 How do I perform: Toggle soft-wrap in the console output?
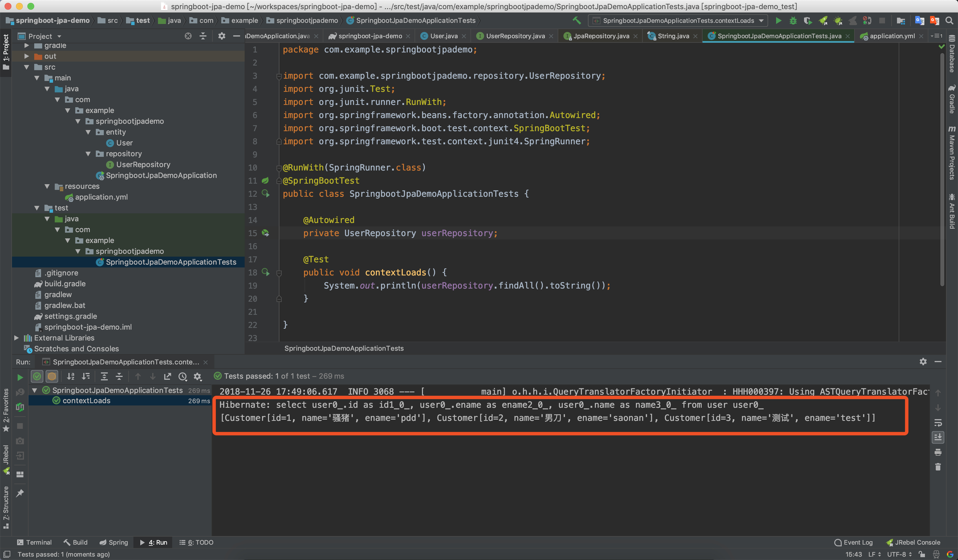pyautogui.click(x=938, y=423)
